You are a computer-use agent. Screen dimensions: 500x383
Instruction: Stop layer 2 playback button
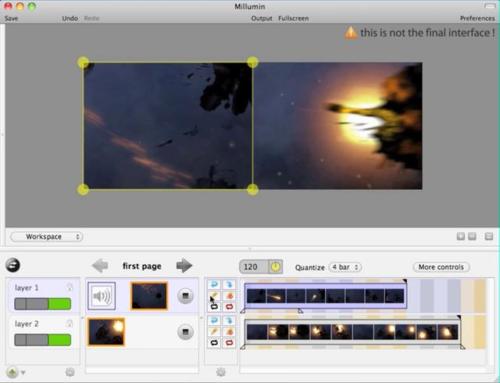pos(185,332)
